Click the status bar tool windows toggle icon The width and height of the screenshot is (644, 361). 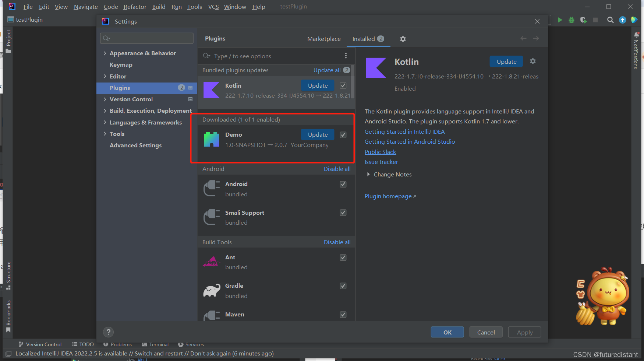(x=8, y=353)
